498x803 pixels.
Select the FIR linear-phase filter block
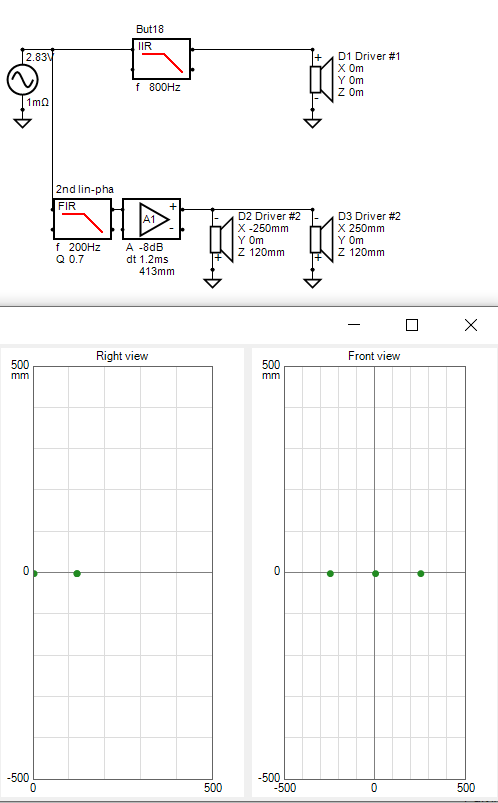(82, 219)
